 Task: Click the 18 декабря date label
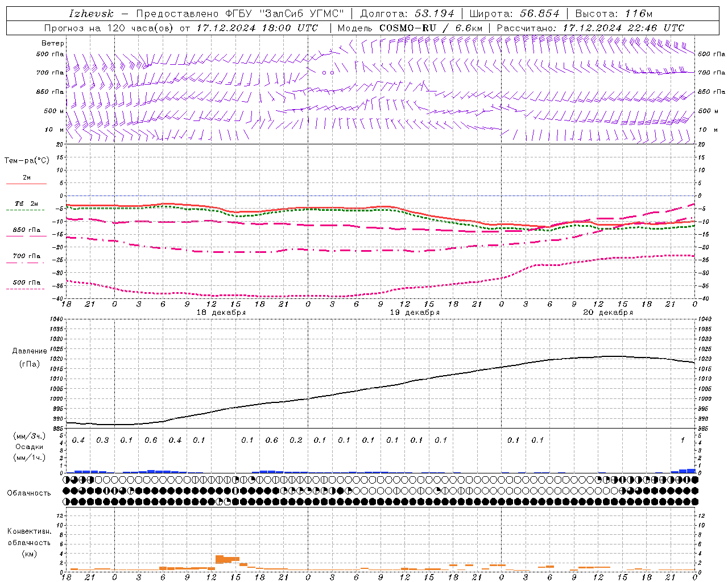click(221, 313)
